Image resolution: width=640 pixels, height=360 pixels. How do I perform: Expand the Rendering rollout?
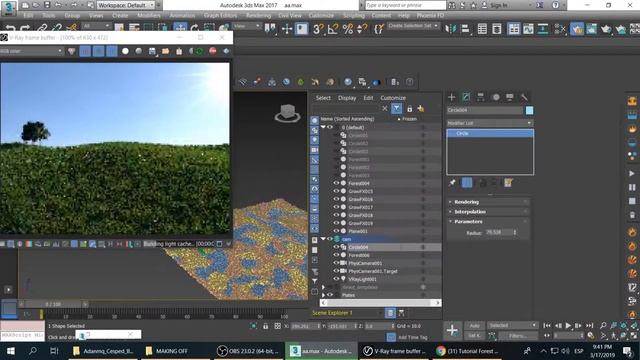(489, 202)
